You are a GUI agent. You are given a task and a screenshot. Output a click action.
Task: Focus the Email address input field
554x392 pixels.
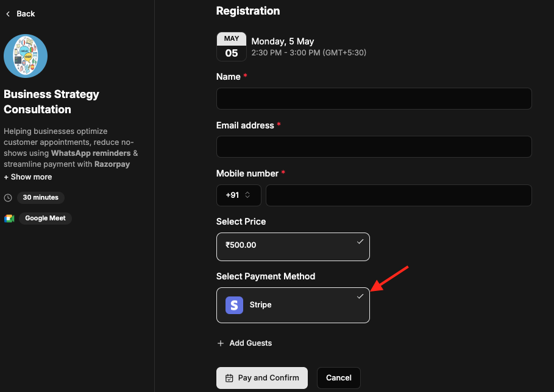click(374, 147)
